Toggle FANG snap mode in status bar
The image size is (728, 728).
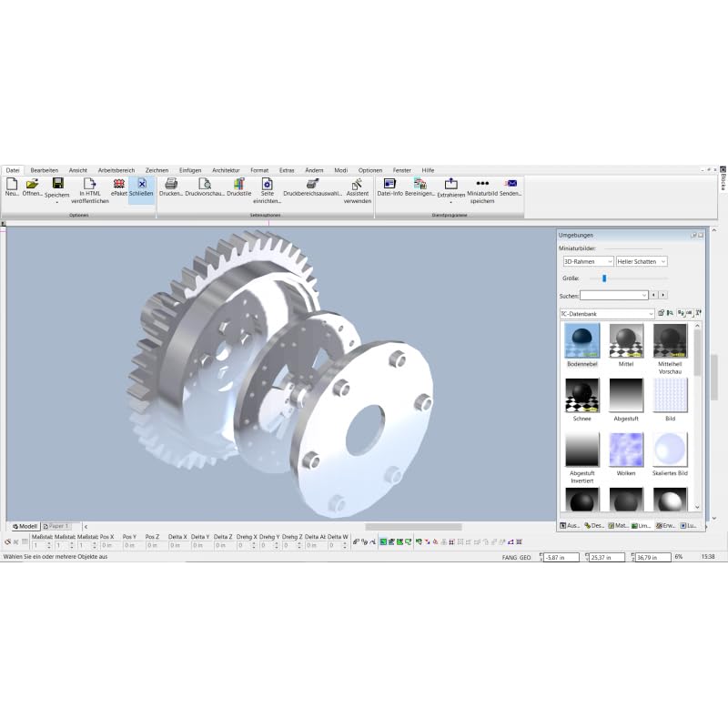(x=510, y=557)
